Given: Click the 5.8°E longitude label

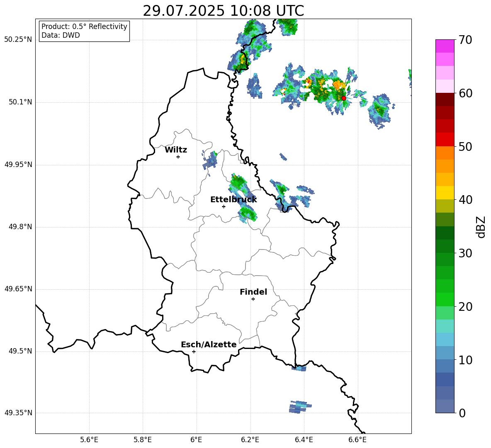Looking at the screenshot, I should (143, 440).
